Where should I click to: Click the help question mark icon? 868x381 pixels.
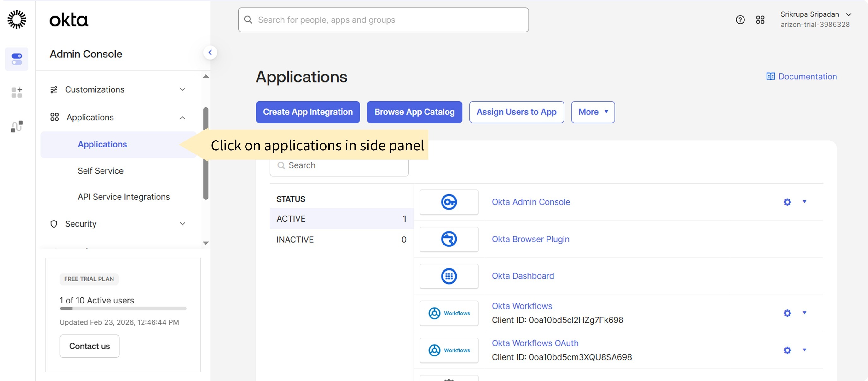[x=740, y=20]
